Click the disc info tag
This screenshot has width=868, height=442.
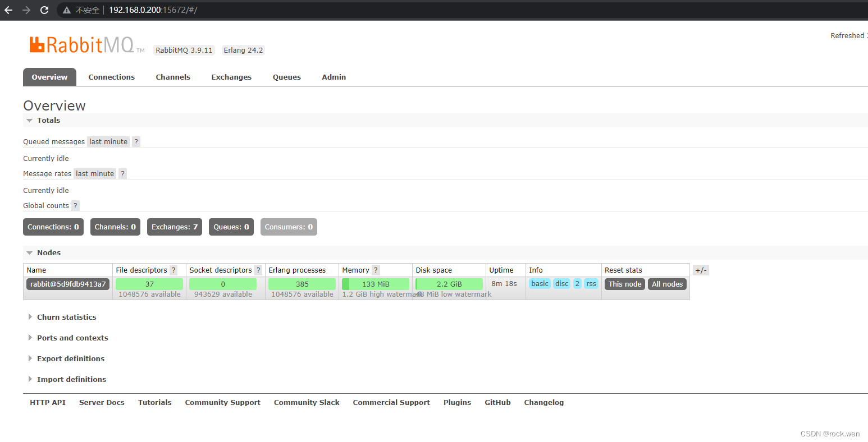tap(562, 284)
